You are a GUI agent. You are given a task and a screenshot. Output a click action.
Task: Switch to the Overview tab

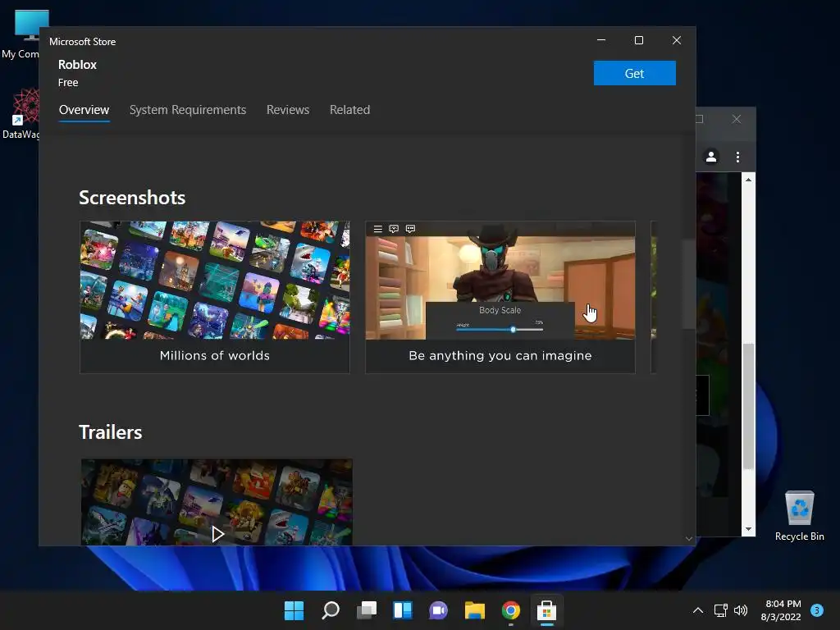point(84,110)
